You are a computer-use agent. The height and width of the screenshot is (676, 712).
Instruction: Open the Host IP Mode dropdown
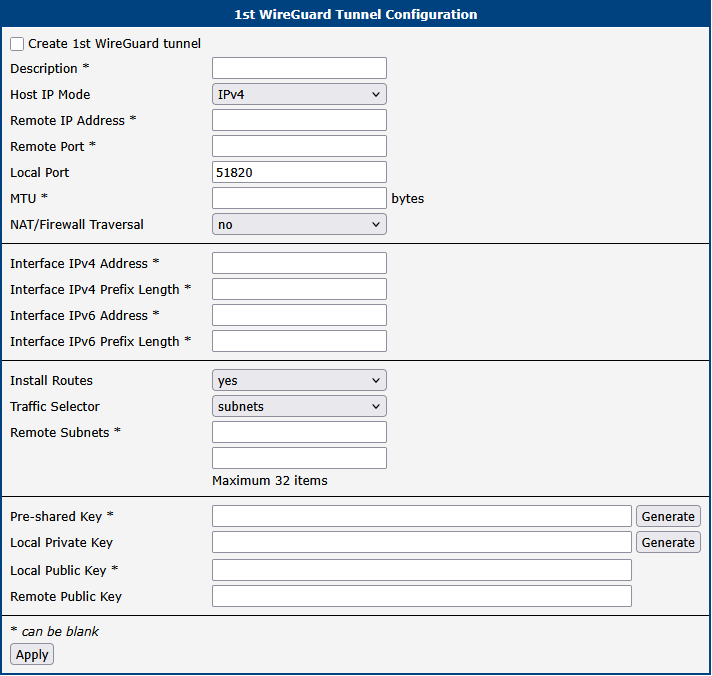(299, 94)
